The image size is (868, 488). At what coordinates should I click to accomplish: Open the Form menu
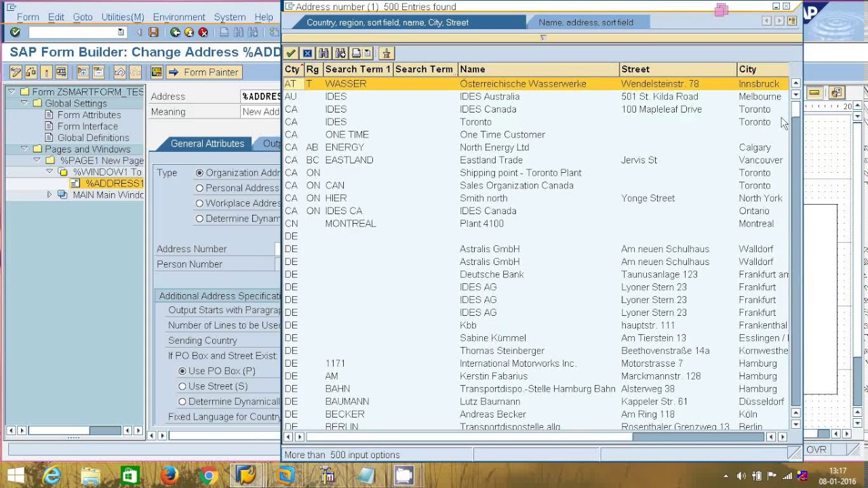click(28, 17)
